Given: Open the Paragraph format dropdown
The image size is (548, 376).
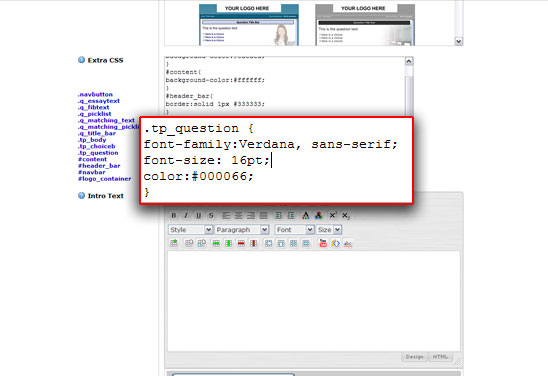Looking at the screenshot, I should pos(242,230).
